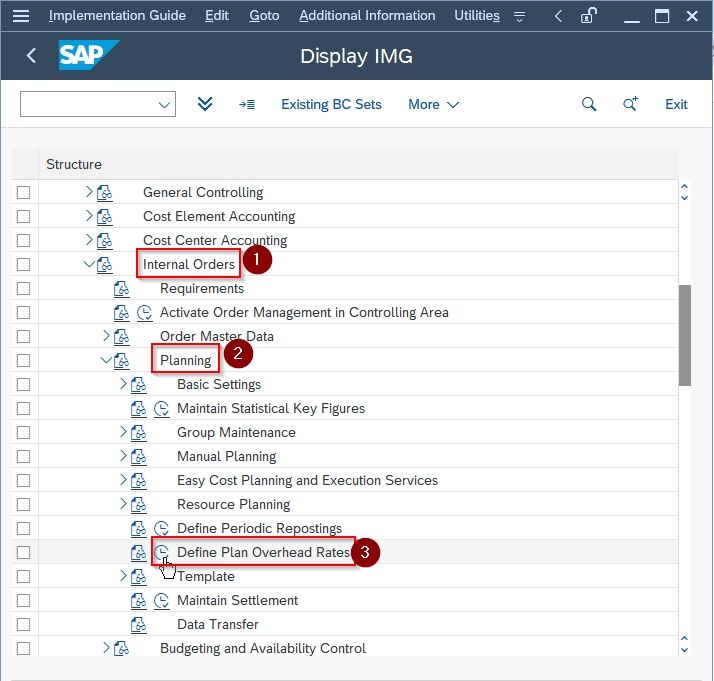Open the command field dropdown
This screenshot has width=714, height=681.
[164, 105]
